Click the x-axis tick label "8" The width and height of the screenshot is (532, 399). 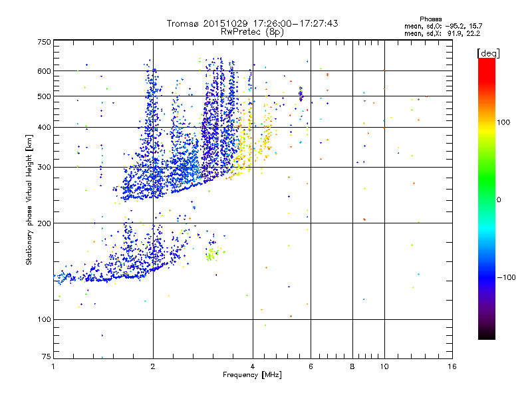(x=352, y=366)
